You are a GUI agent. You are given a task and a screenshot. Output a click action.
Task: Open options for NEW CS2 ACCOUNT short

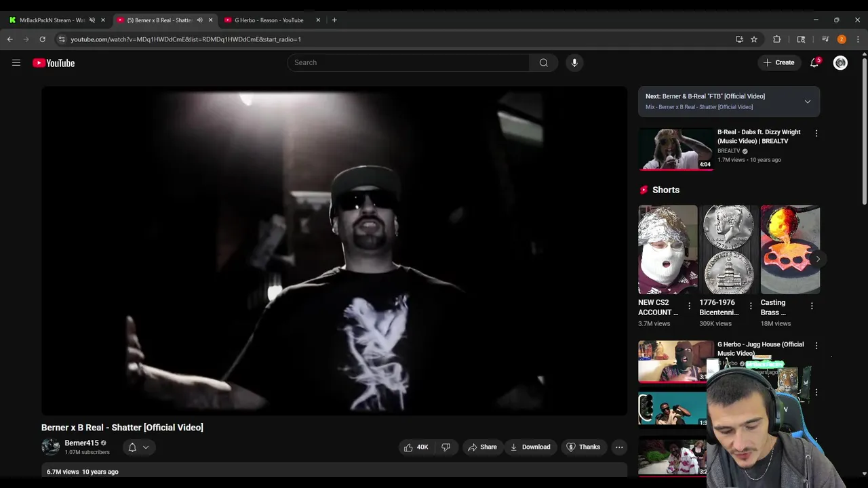[x=690, y=306]
